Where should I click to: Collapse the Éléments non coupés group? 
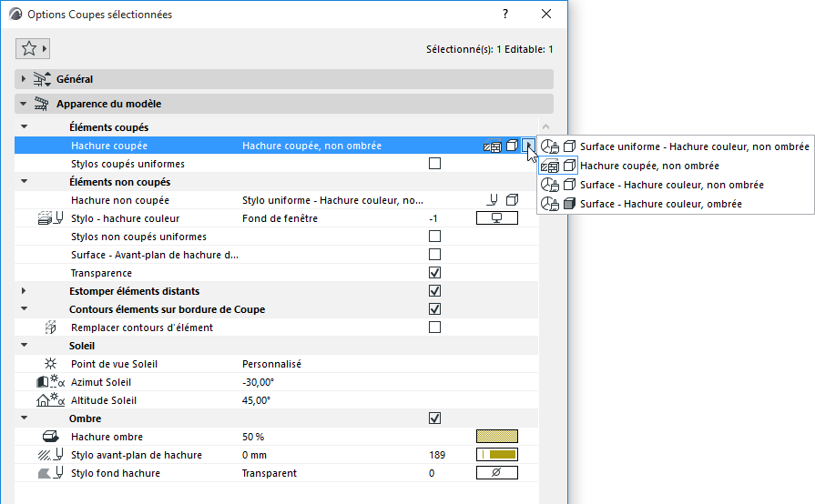24,181
